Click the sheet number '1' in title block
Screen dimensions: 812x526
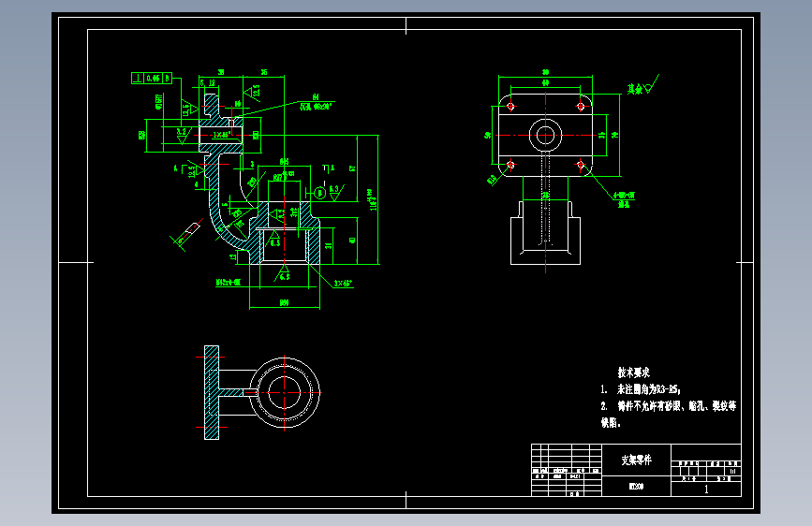point(706,489)
